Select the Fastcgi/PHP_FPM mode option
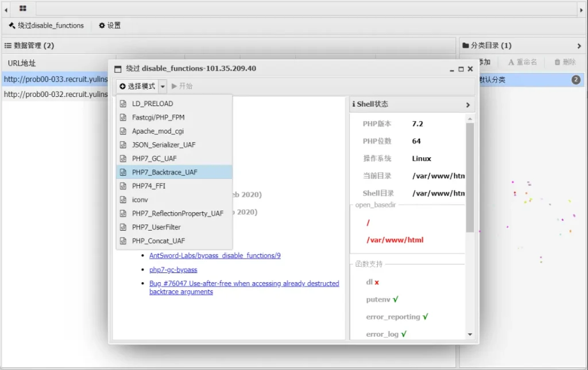 tap(158, 118)
